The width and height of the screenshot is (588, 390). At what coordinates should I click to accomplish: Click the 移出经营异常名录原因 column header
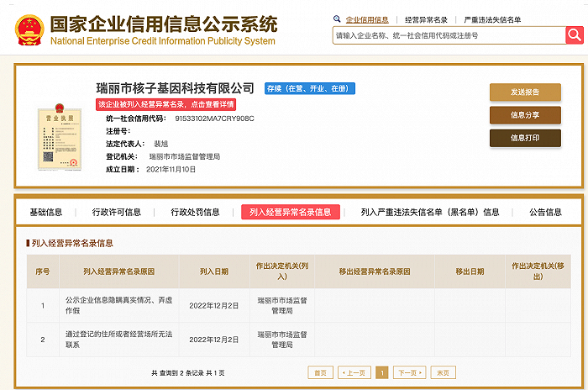click(x=375, y=271)
